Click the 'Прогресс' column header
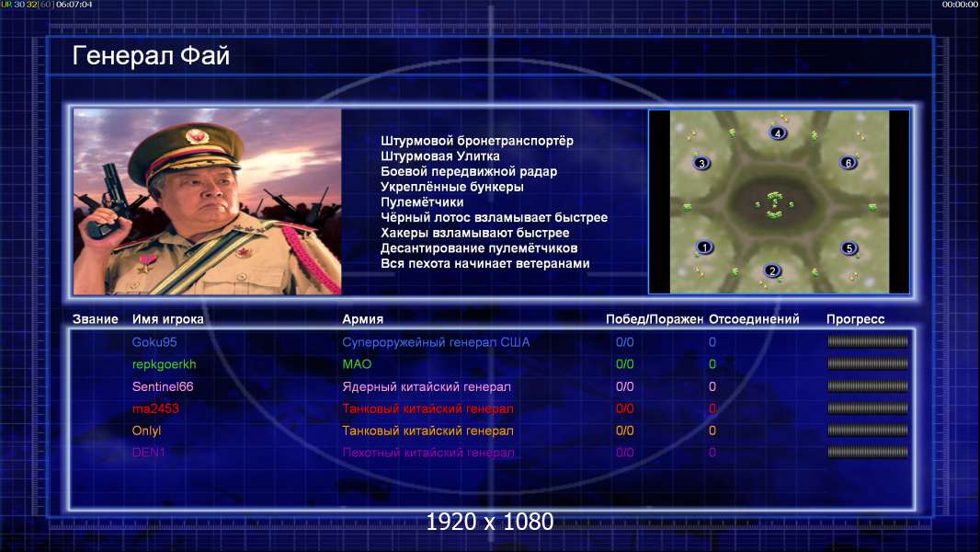Viewport: 980px width, 552px height. tap(855, 319)
